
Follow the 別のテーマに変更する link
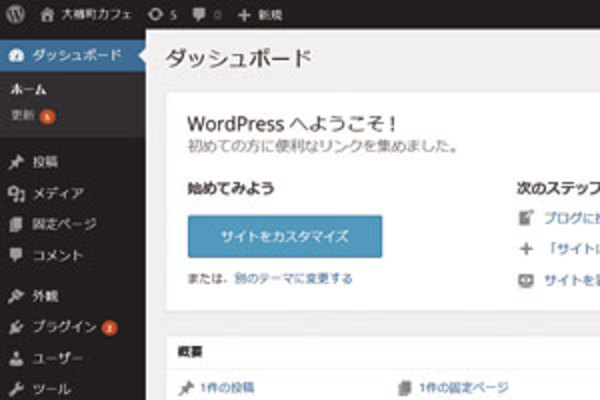pyautogui.click(x=293, y=279)
